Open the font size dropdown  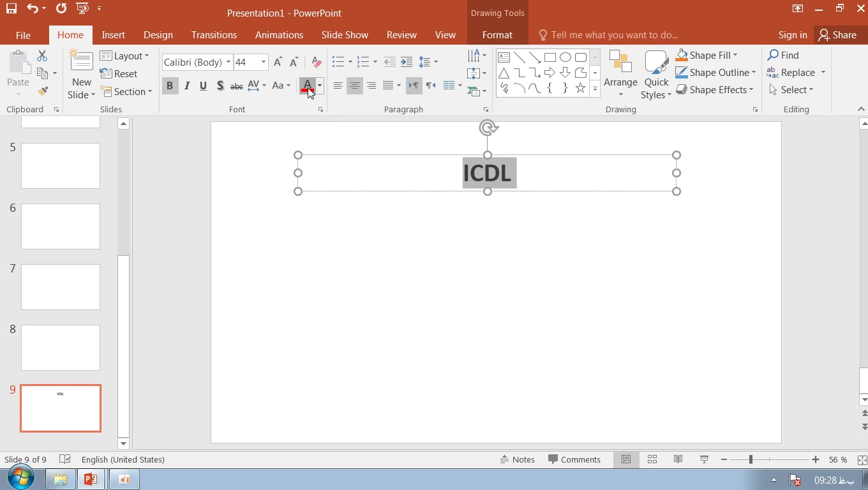coord(263,62)
